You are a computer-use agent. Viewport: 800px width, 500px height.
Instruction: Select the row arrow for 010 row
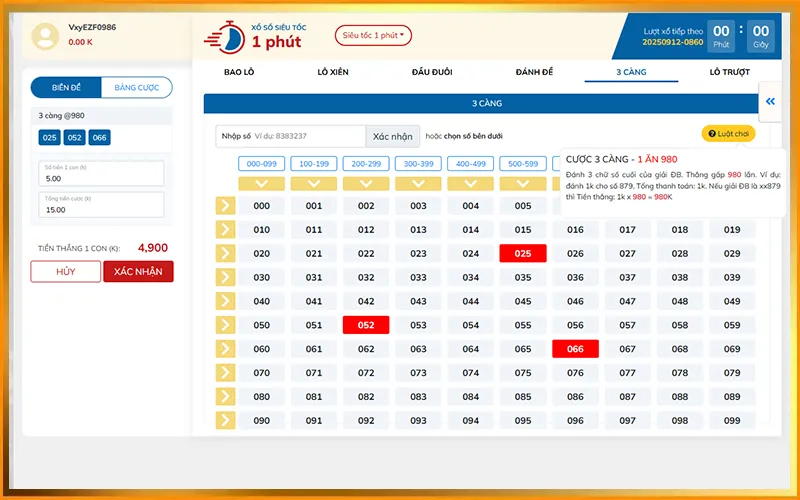coord(225,230)
